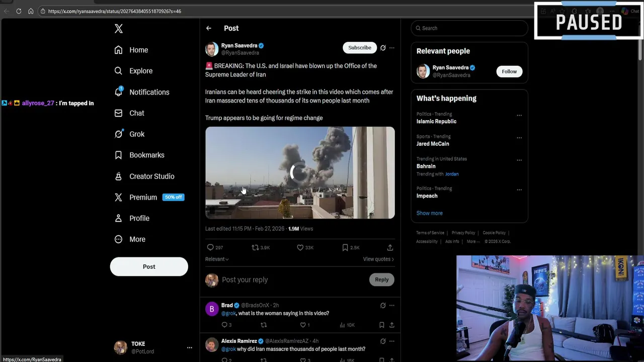Open more options on Alexis Ramirez's comment
The image size is (644, 362).
click(x=392, y=341)
